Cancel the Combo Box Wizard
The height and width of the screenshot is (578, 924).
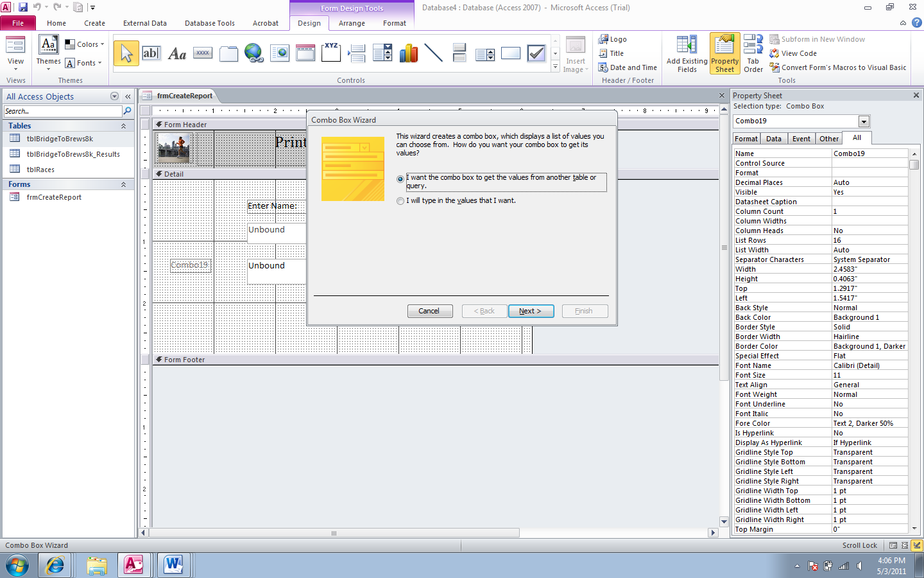pos(429,311)
